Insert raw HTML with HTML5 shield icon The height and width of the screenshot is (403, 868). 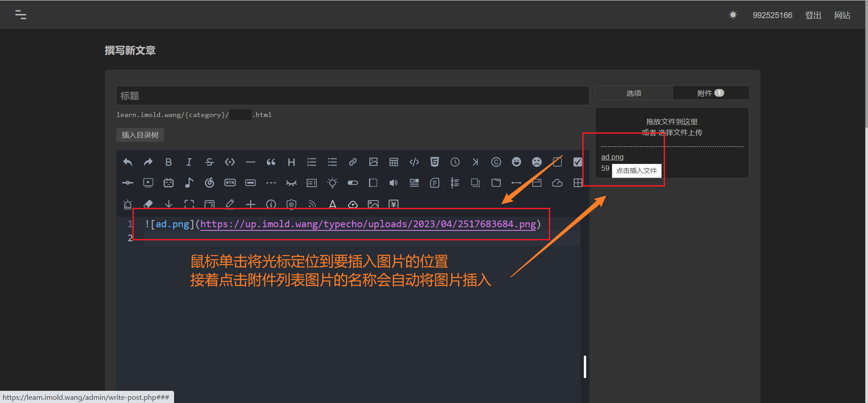click(434, 162)
